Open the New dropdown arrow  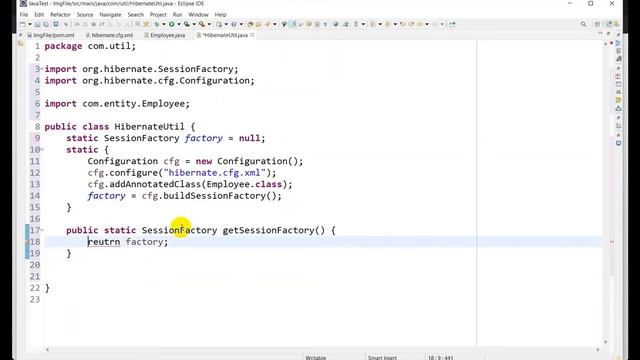tap(30, 24)
